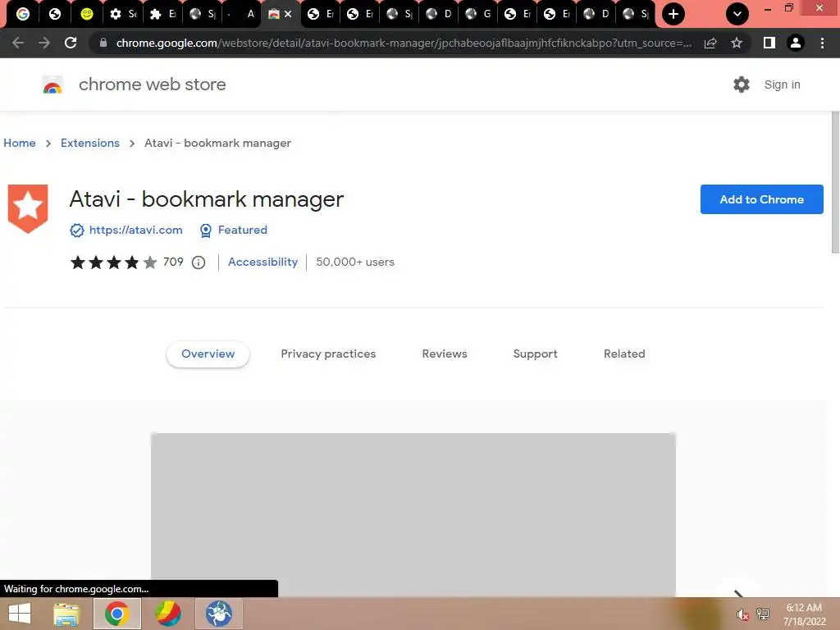Open the Chrome three-dot menu

(x=822, y=43)
